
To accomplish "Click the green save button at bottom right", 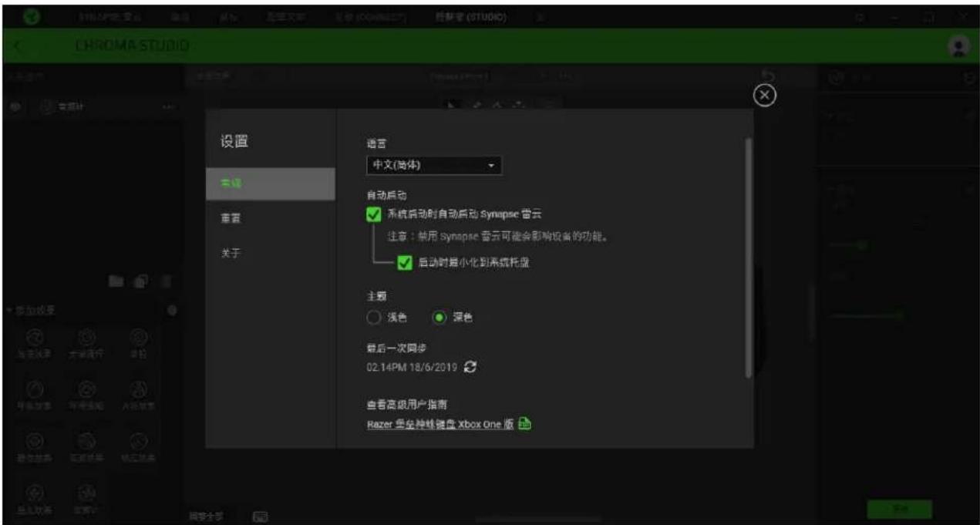I will [899, 510].
